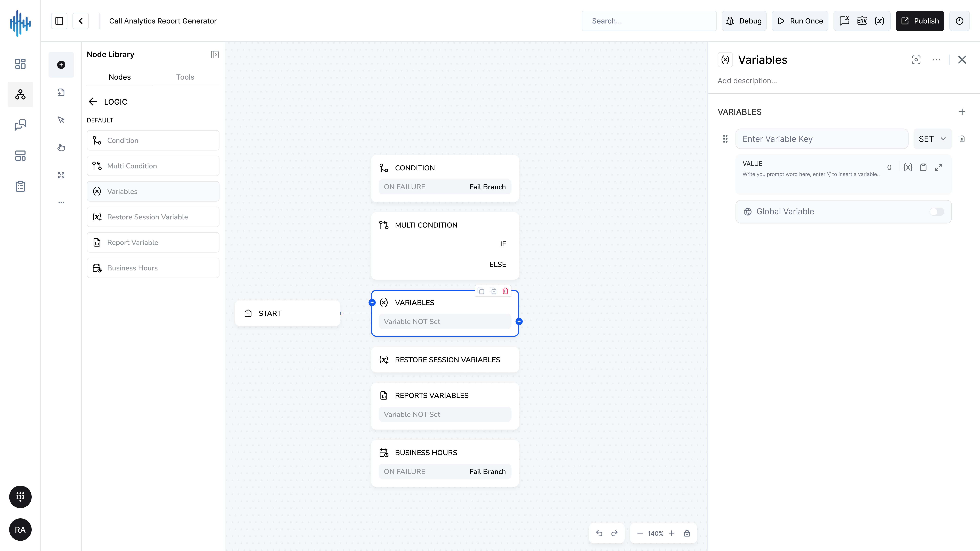Select the pointer cursor tool
Screen dimensions: 980x551
click(x=61, y=120)
